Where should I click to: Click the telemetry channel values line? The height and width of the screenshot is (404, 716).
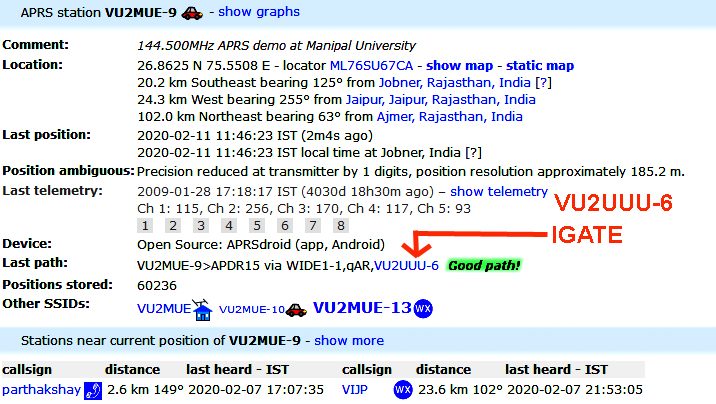pyautogui.click(x=304, y=209)
